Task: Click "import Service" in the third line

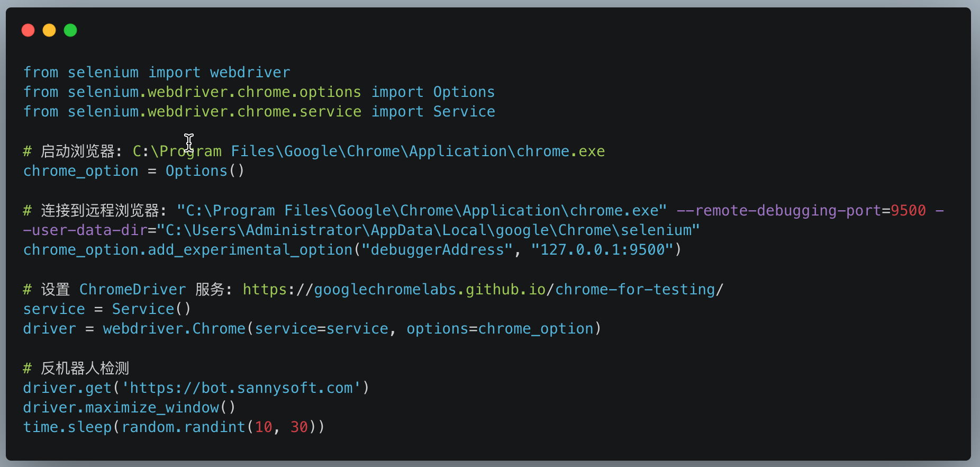Action: coord(433,112)
